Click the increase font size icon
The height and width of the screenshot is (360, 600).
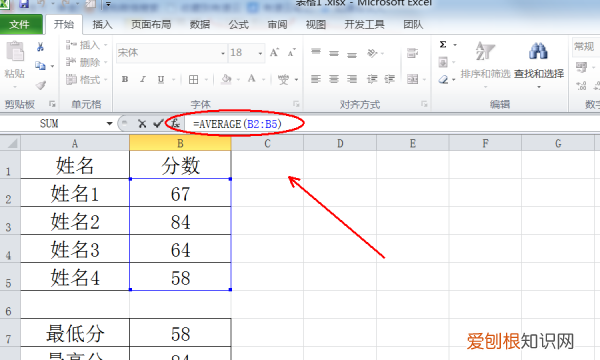(274, 52)
